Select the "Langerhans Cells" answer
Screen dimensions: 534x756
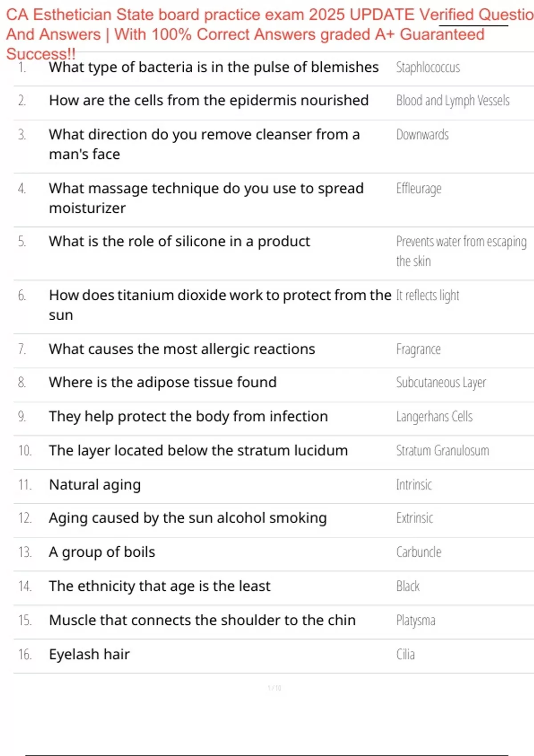coord(434,417)
